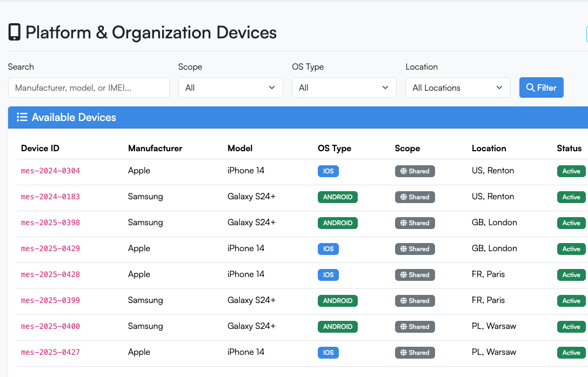Click Active status in mes-2024-0183 row

571,197
